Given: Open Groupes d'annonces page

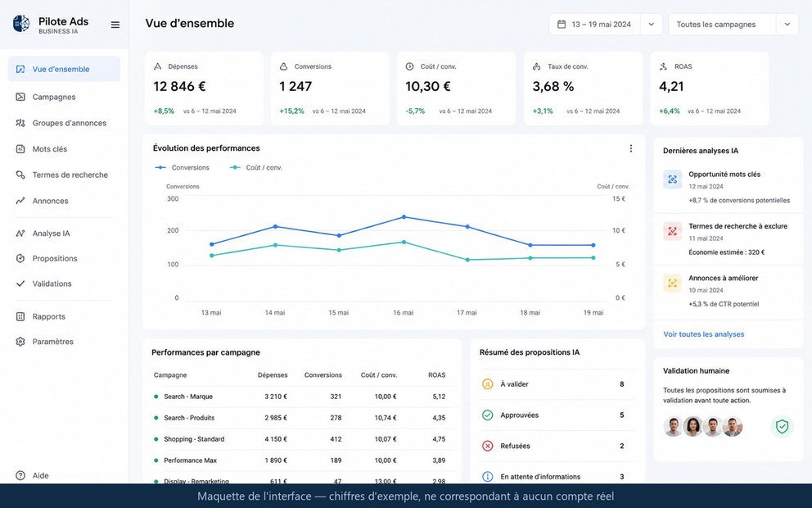Looking at the screenshot, I should (x=64, y=123).
